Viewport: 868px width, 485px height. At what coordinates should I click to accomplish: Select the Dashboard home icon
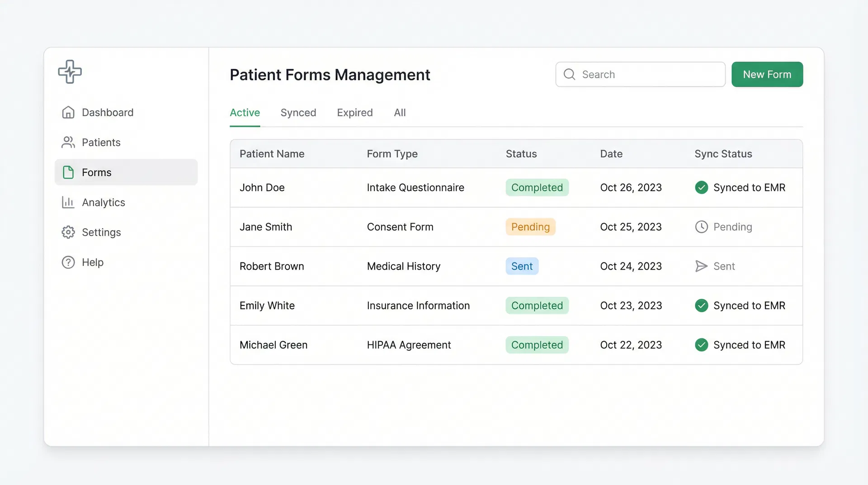point(68,112)
